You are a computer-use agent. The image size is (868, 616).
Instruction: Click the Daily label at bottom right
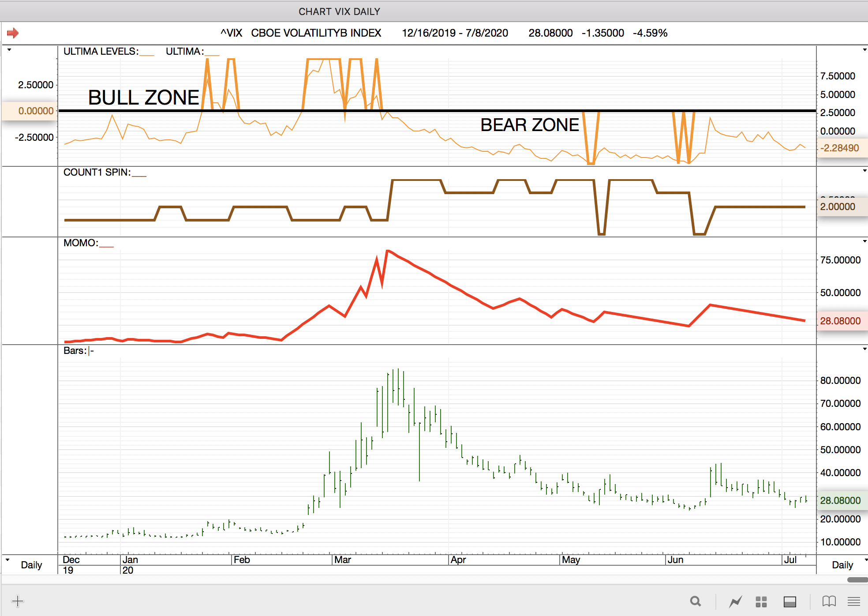tap(842, 565)
